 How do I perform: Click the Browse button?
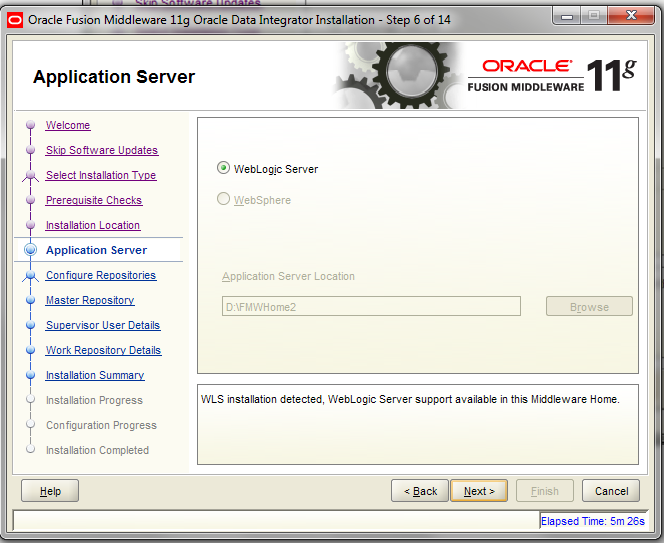(x=589, y=306)
